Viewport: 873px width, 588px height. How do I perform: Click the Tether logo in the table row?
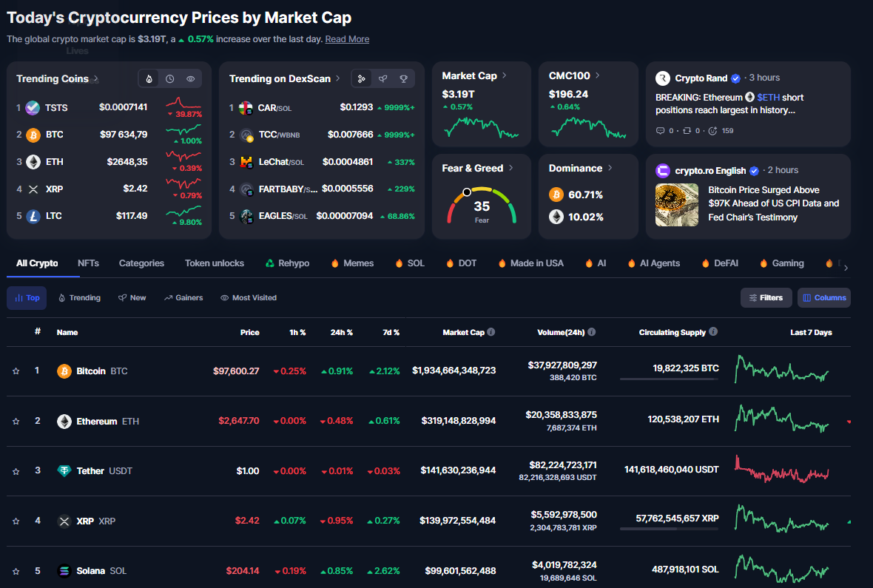pos(64,471)
